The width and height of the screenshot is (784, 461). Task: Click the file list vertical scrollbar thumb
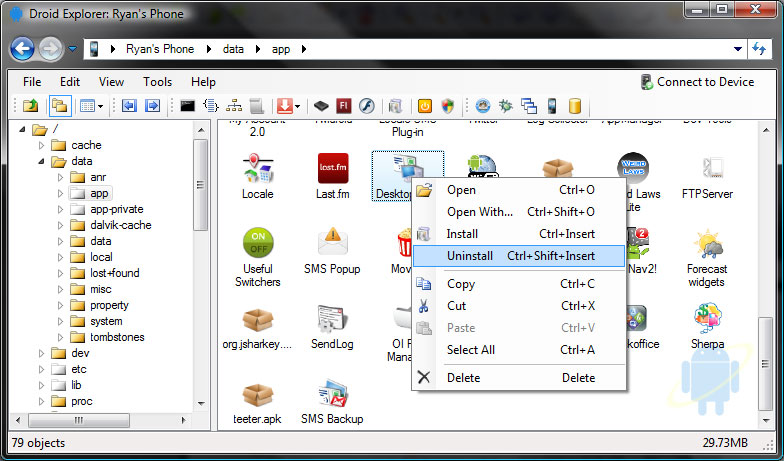(x=765, y=364)
